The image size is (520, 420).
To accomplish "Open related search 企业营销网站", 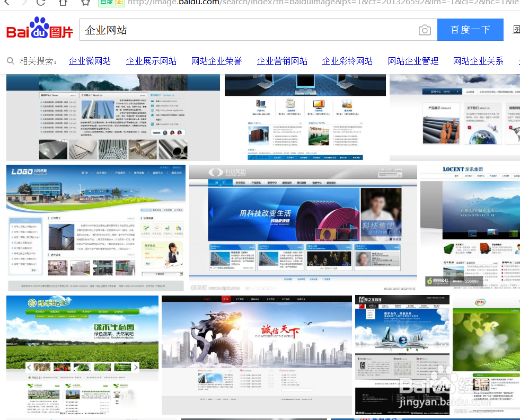I will pyautogui.click(x=282, y=61).
